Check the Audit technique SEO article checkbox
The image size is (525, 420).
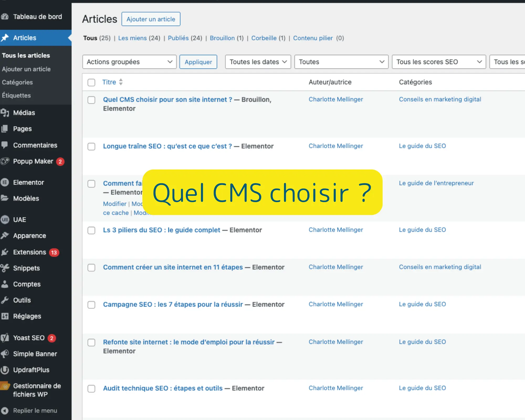[x=91, y=389]
